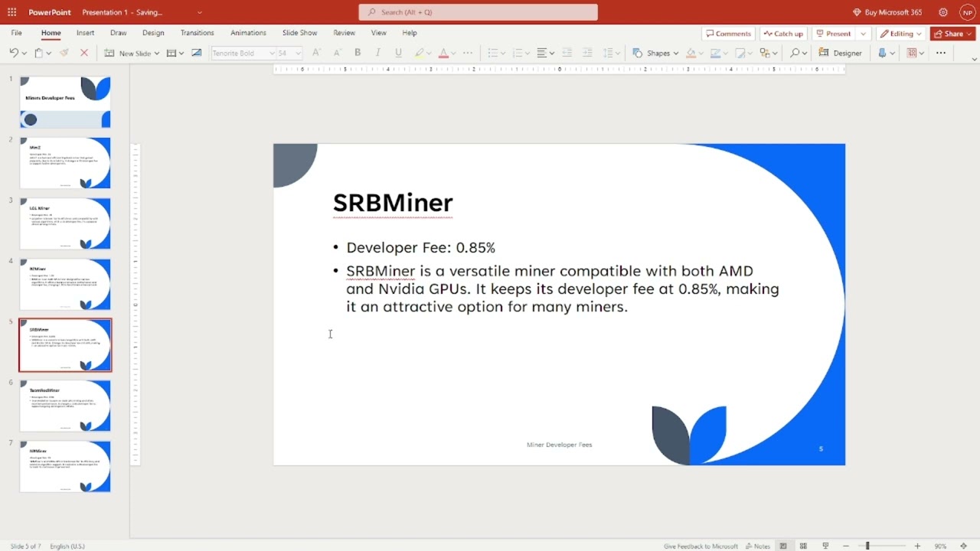This screenshot has width=980, height=551.
Task: Toggle Underline formatting
Action: [398, 53]
